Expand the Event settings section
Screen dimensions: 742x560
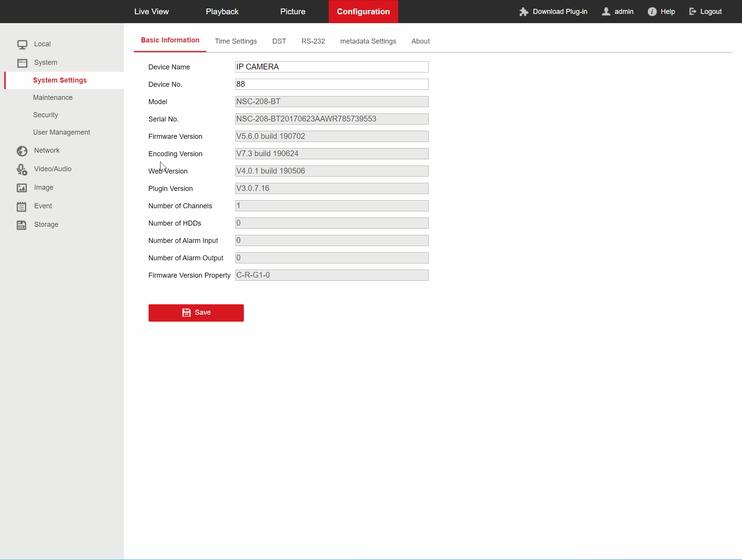click(43, 206)
